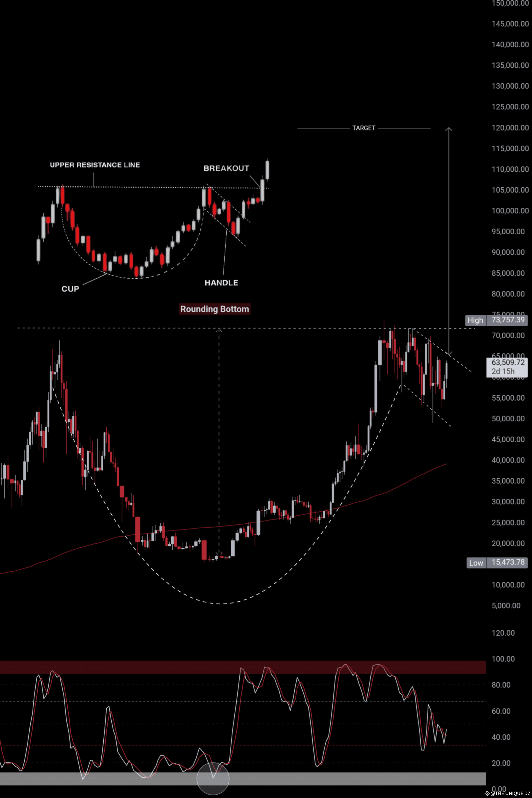Select the current price label 63,509.72
532x798 pixels.
pyautogui.click(x=508, y=363)
